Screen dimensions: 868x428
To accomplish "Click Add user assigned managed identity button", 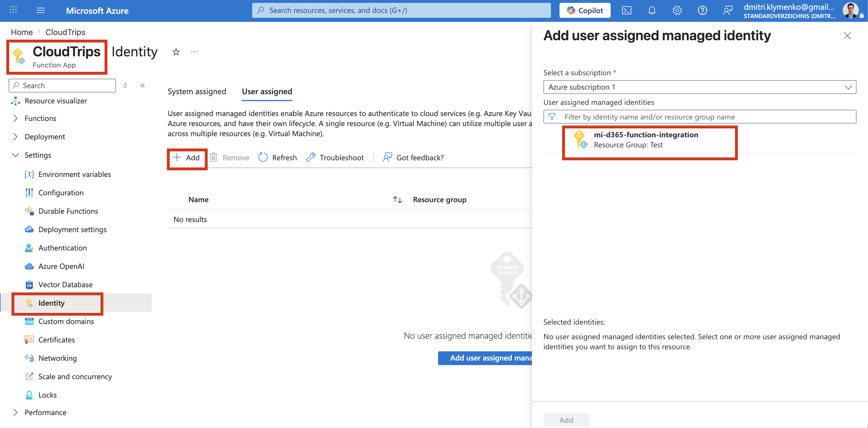I will coord(485,358).
